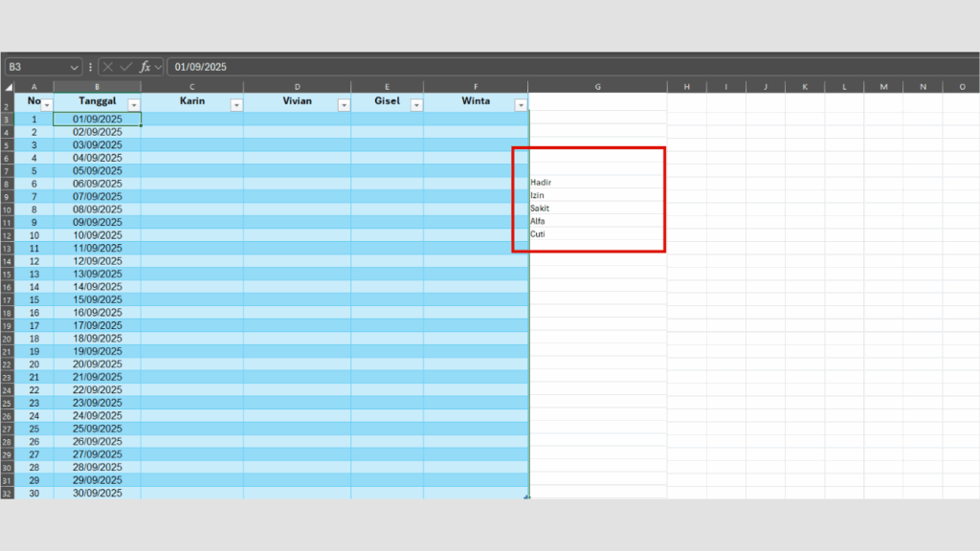Screen dimensions: 980x551
Task: Click in the formula bar showing 01/09/2025
Action: tap(574, 67)
